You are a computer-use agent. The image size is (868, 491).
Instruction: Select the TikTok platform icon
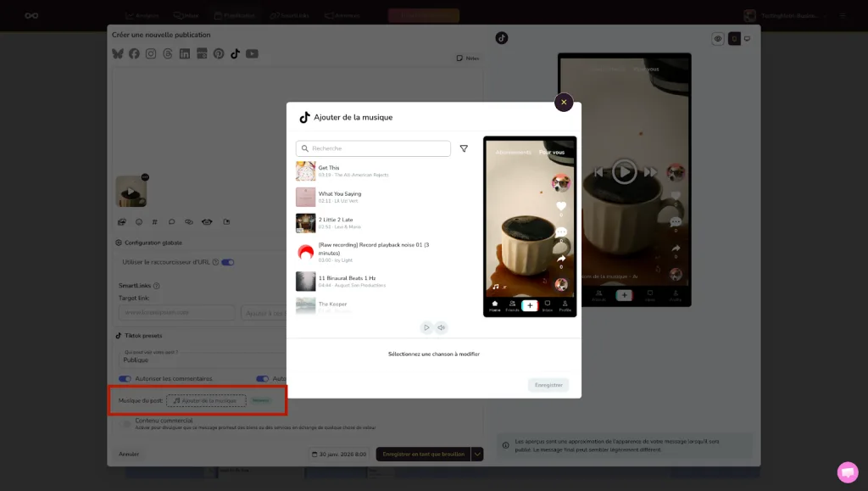[x=236, y=53]
